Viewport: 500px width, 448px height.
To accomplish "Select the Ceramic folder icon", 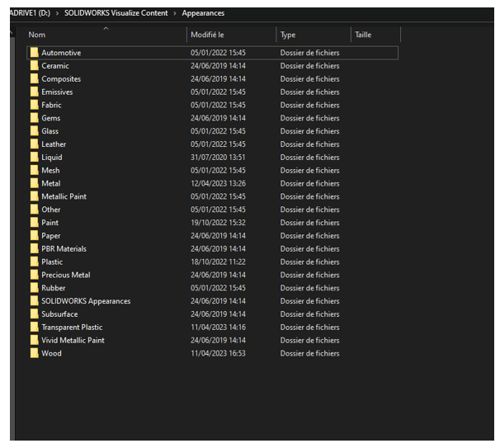I will point(35,66).
